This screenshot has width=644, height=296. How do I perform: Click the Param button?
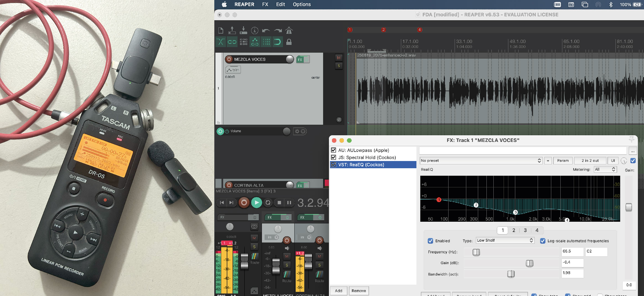[x=563, y=160]
